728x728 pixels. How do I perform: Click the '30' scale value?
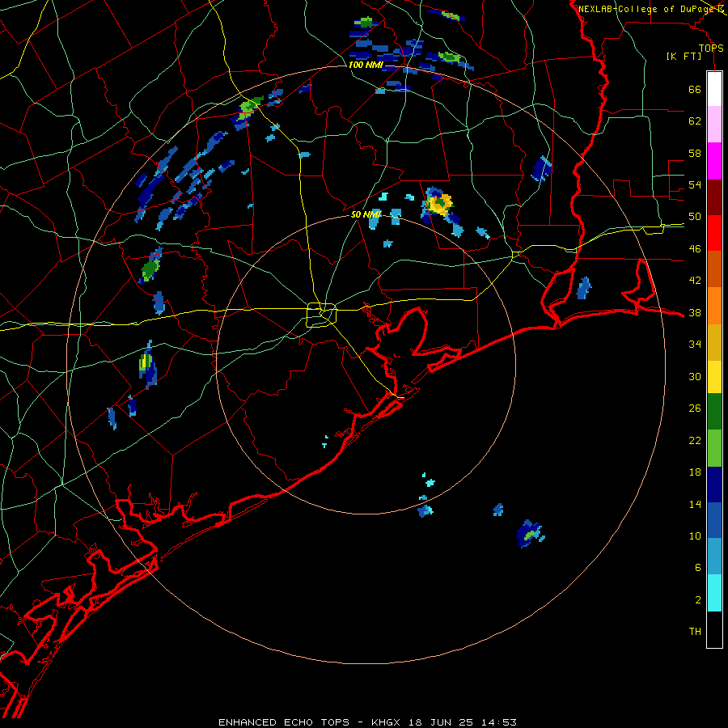[695, 376]
